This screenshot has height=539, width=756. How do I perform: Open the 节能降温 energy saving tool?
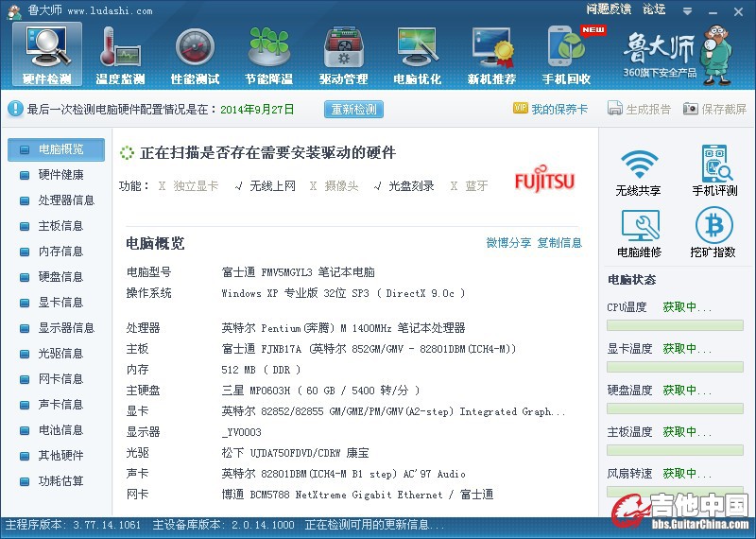269,54
